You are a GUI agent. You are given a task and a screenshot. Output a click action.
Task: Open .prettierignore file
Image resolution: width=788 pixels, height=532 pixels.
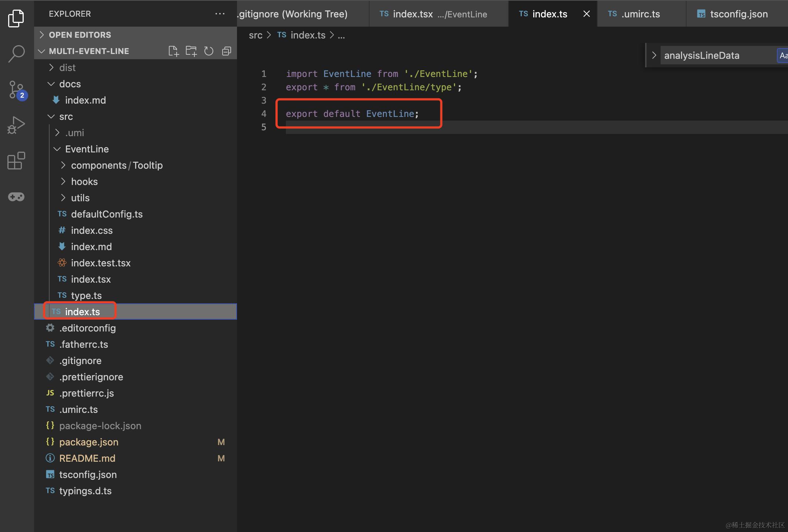[136, 377]
